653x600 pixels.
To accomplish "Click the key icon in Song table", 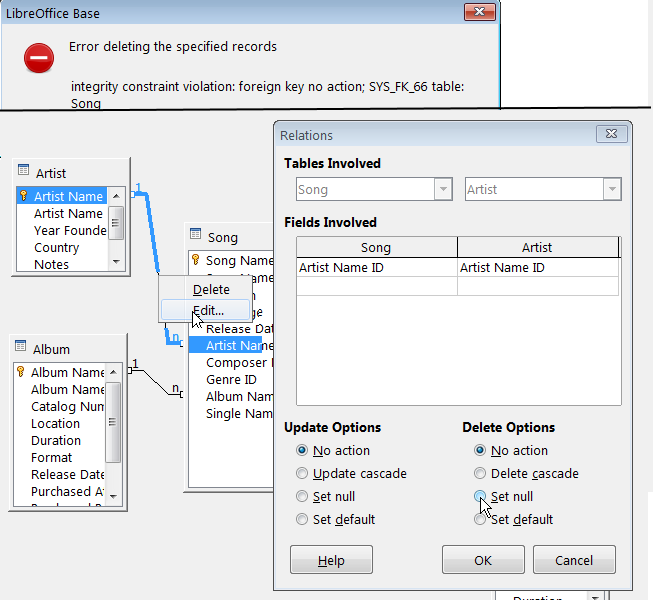I will [196, 260].
